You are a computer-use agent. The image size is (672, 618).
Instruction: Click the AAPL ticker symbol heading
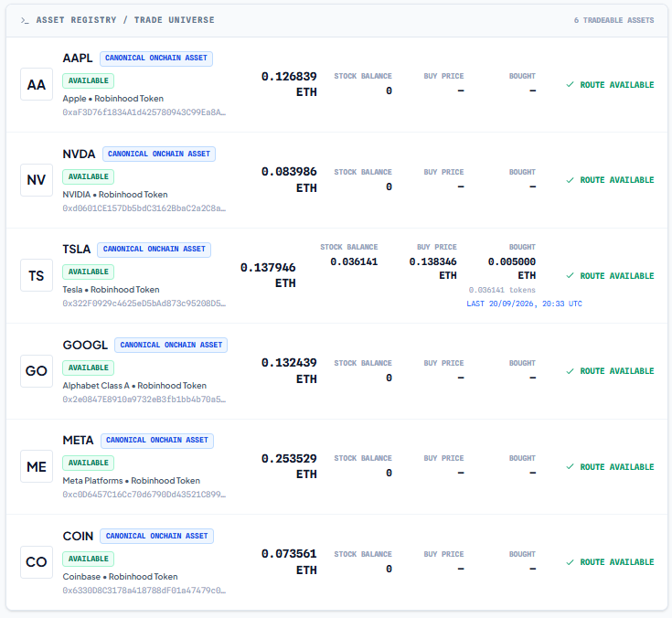(x=78, y=59)
